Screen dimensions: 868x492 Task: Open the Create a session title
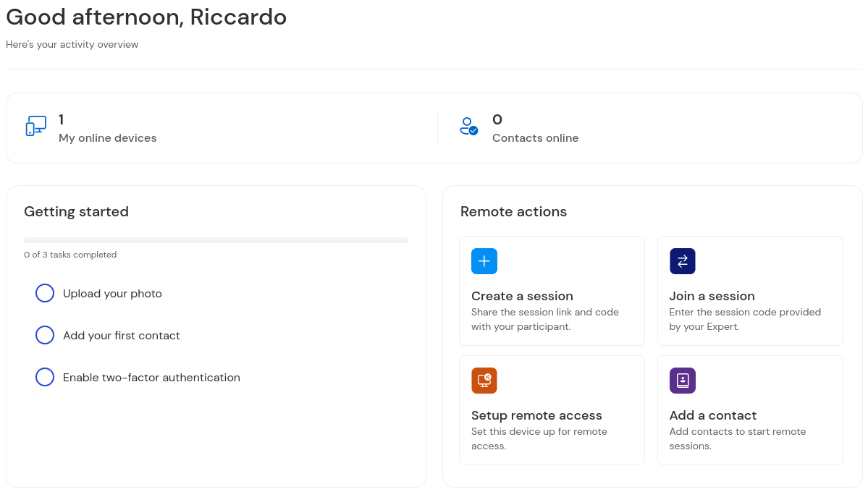point(522,296)
